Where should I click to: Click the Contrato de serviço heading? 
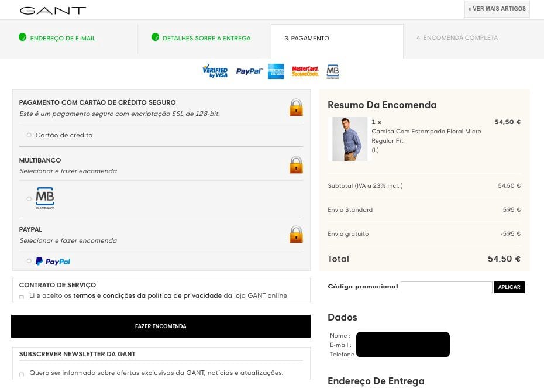point(57,285)
